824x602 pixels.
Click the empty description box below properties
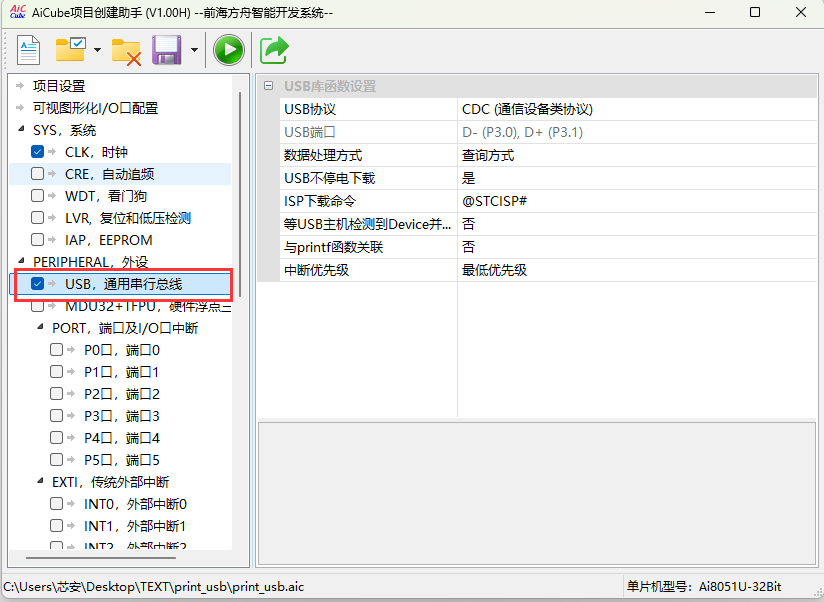537,493
